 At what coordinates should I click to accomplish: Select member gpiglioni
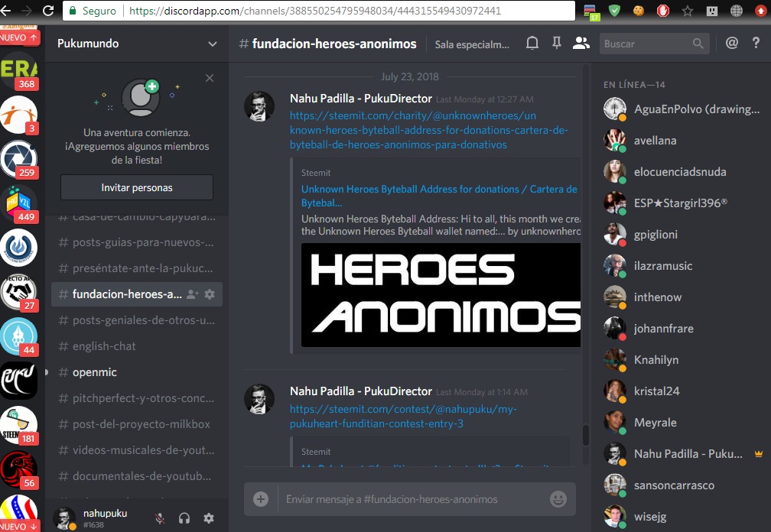coord(681,235)
